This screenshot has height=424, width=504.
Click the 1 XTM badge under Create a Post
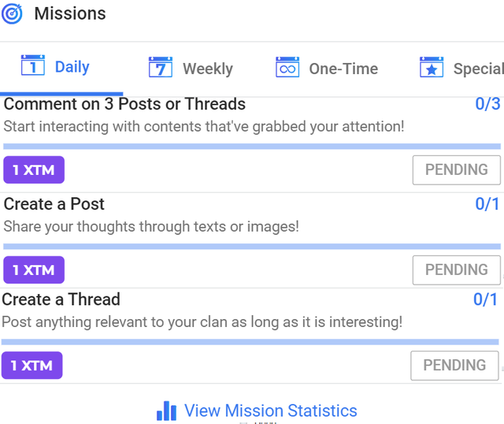[x=34, y=270]
